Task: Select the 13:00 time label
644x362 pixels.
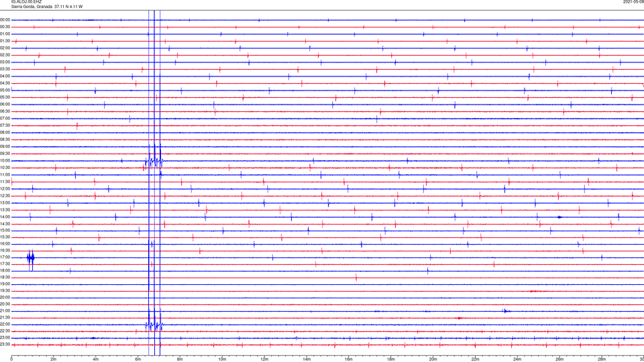Action: click(5, 202)
